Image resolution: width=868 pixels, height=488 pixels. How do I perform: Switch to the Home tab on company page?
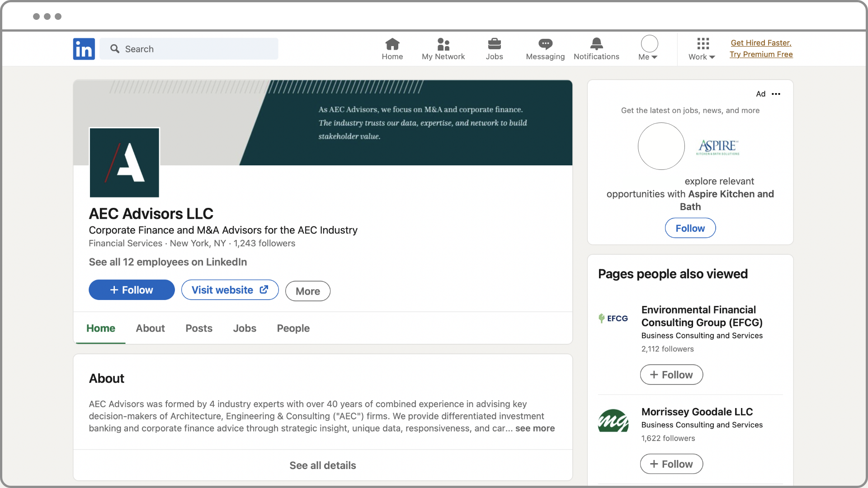100,328
